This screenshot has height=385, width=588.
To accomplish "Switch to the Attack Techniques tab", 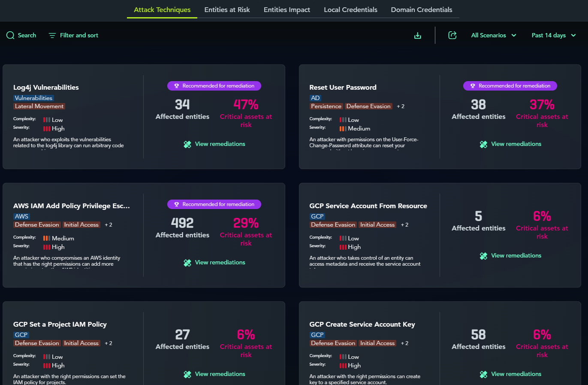I will click(x=162, y=9).
